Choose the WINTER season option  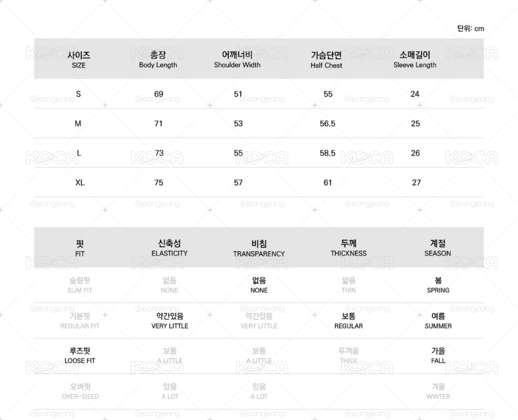coord(438,391)
